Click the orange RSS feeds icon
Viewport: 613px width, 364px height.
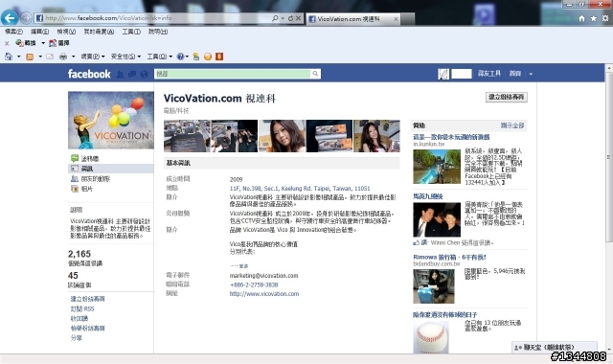click(30, 57)
